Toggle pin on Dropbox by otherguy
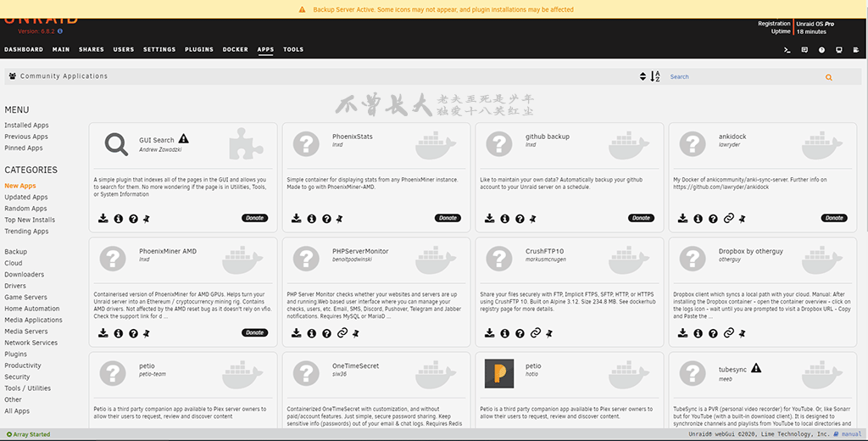 (743, 333)
